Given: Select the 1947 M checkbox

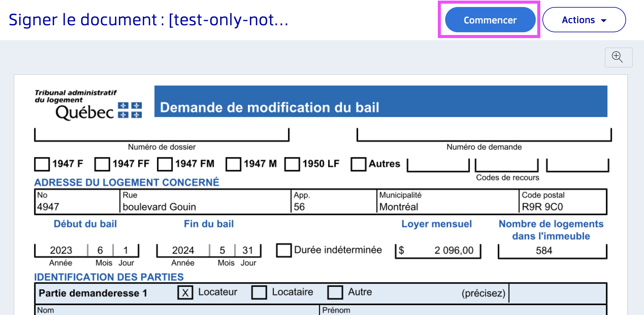Looking at the screenshot, I should click(233, 164).
